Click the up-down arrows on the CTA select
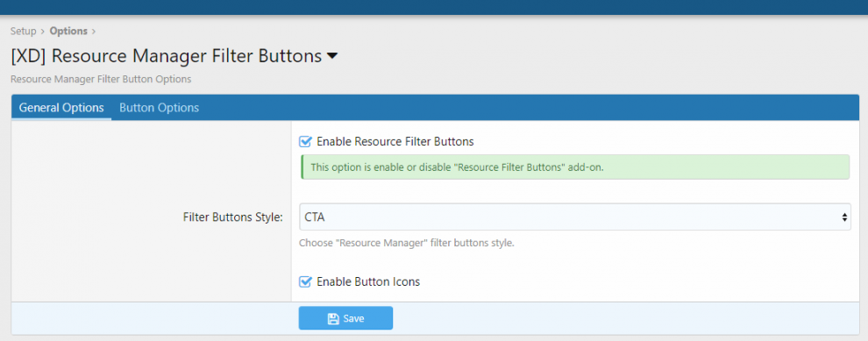This screenshot has width=868, height=341. [844, 217]
